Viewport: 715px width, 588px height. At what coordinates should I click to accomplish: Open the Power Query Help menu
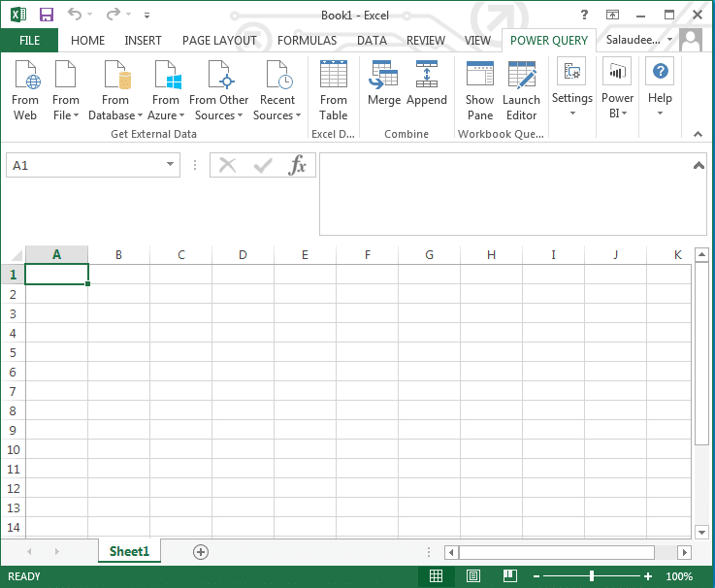(660, 86)
